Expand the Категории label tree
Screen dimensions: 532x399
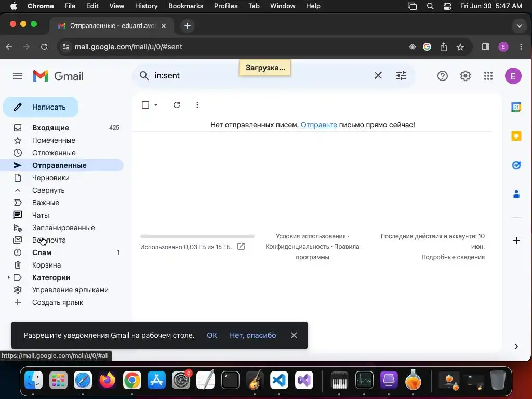coord(8,277)
